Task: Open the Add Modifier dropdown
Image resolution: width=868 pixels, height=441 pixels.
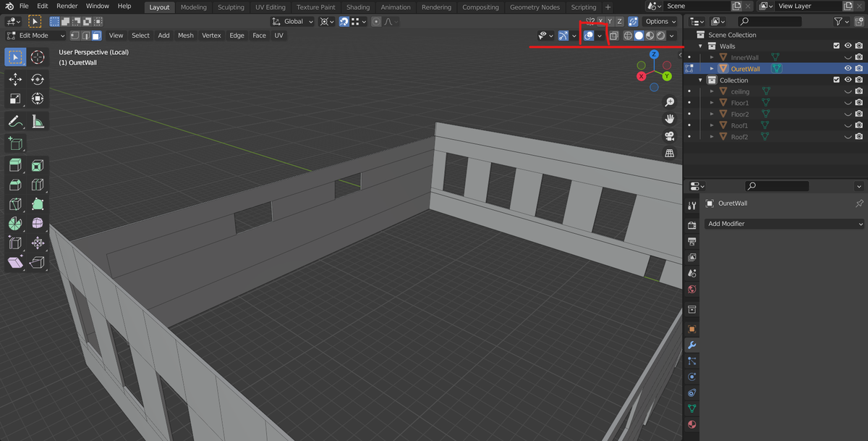Action: 784,224
